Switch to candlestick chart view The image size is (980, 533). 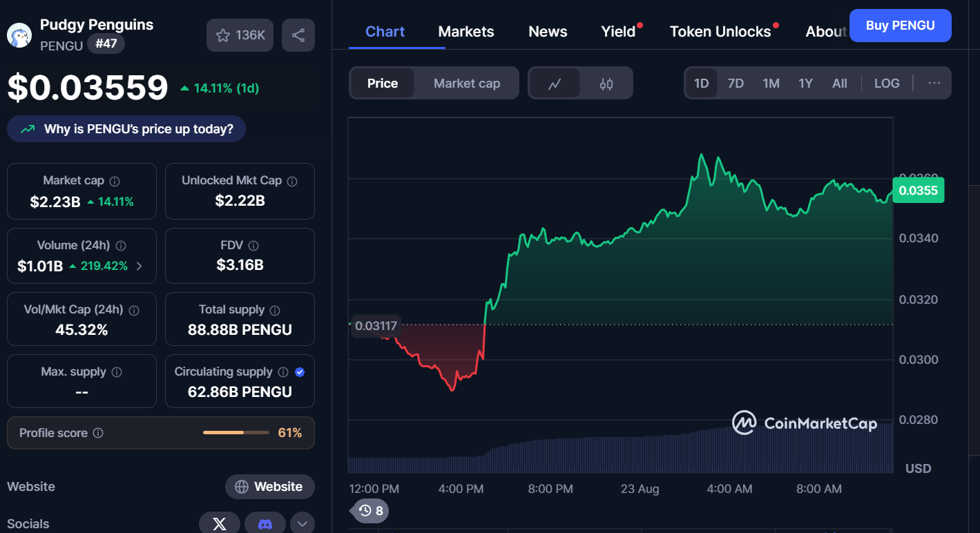(606, 84)
